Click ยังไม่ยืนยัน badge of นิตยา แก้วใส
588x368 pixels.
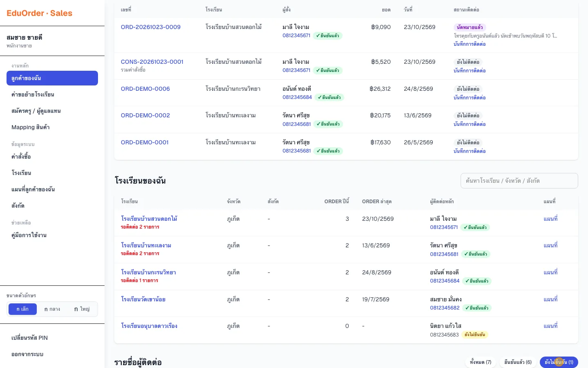coord(475,335)
